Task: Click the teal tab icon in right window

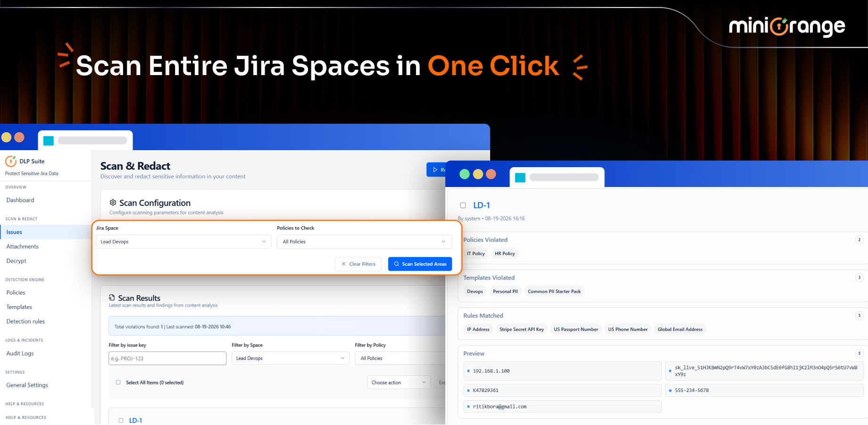Action: coord(520,178)
